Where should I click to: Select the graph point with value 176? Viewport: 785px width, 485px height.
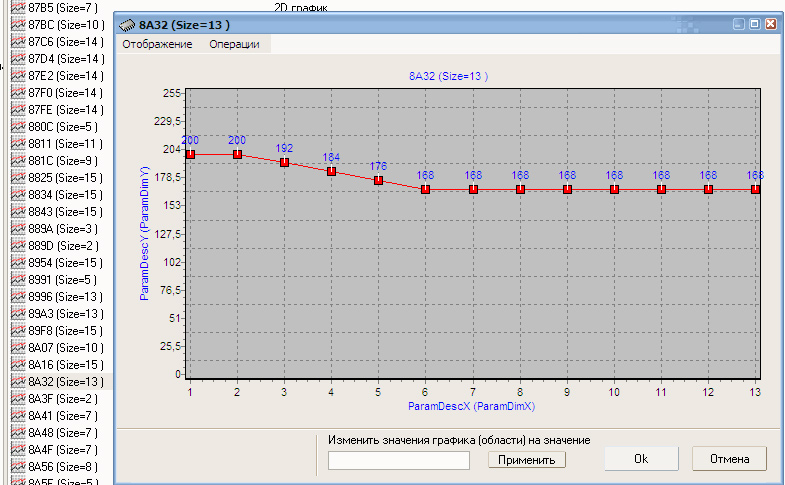pos(378,180)
